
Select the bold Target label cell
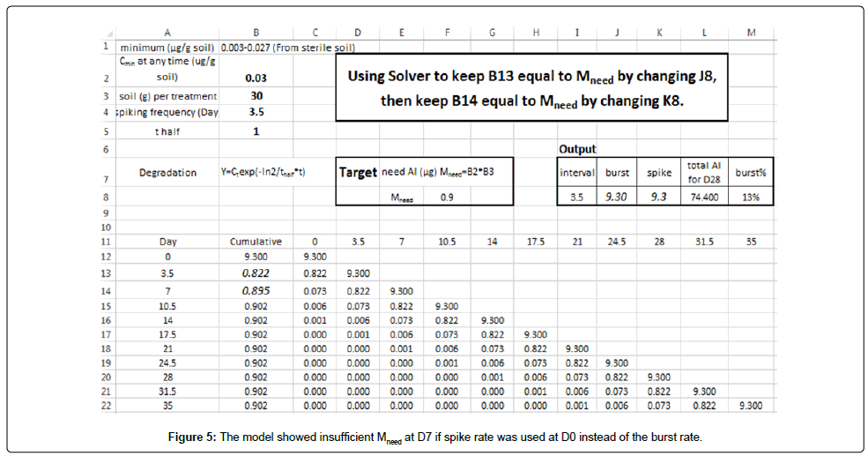click(x=359, y=173)
